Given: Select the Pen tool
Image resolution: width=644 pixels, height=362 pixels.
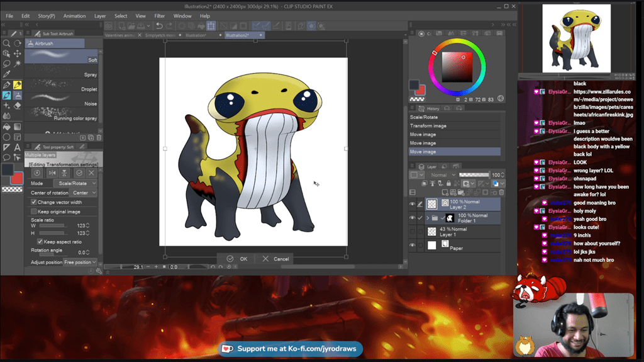Looking at the screenshot, I should point(6,85).
